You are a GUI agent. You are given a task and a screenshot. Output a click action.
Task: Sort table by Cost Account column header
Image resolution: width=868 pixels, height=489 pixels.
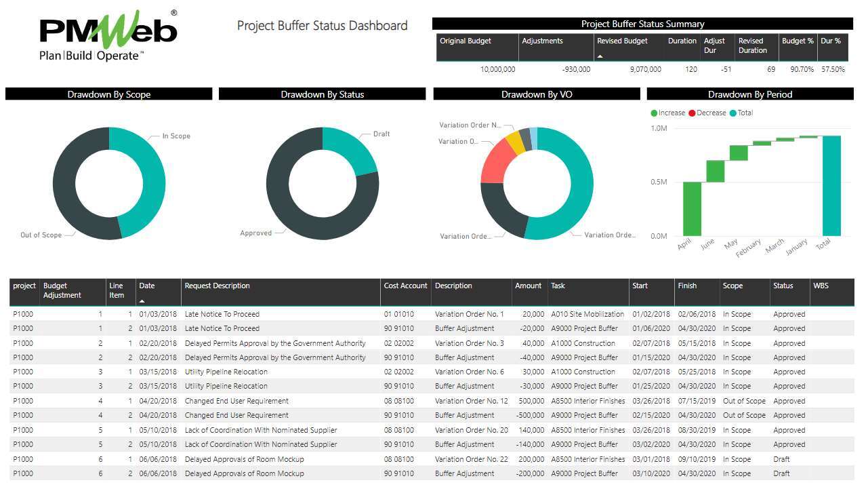pyautogui.click(x=405, y=286)
